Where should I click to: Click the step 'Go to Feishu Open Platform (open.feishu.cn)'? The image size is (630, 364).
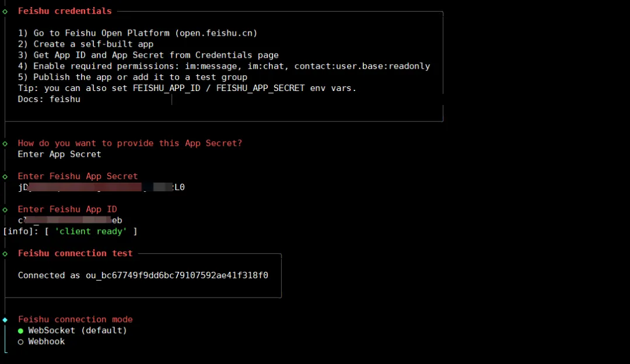click(138, 33)
